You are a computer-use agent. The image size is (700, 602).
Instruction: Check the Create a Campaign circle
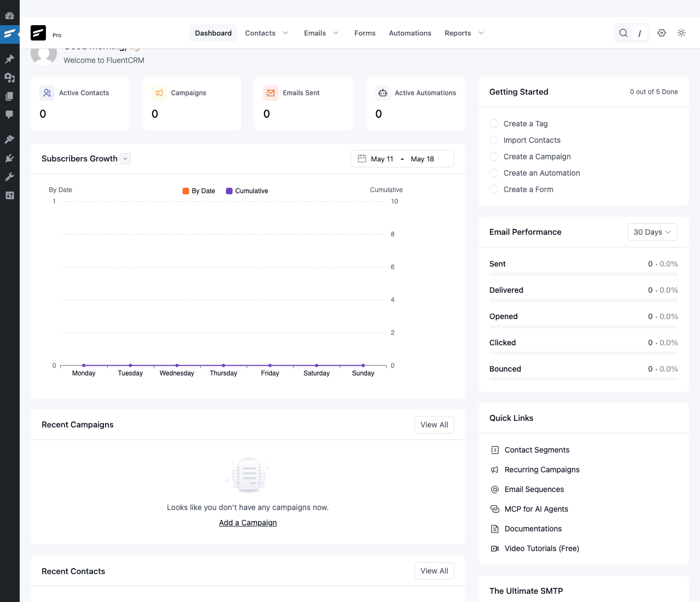[x=494, y=157]
